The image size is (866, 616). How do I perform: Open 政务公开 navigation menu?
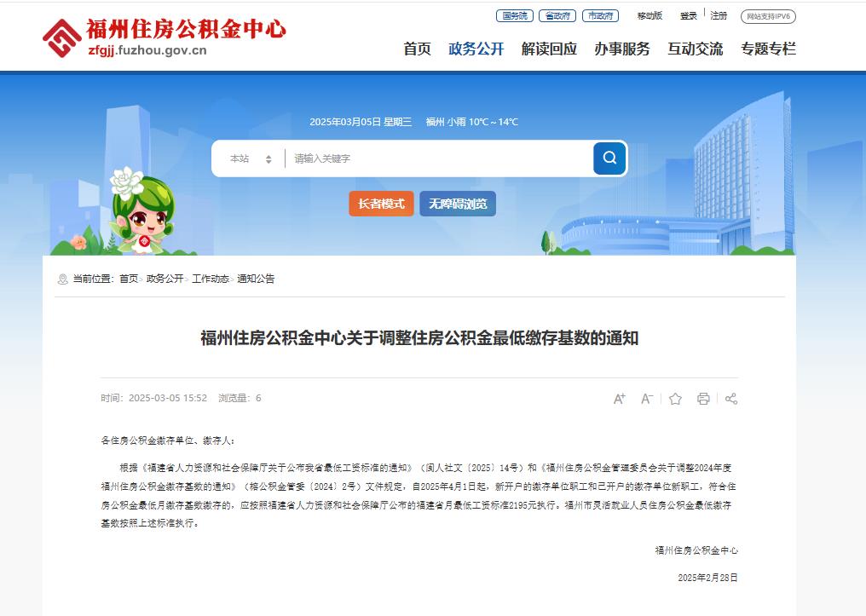click(x=476, y=49)
